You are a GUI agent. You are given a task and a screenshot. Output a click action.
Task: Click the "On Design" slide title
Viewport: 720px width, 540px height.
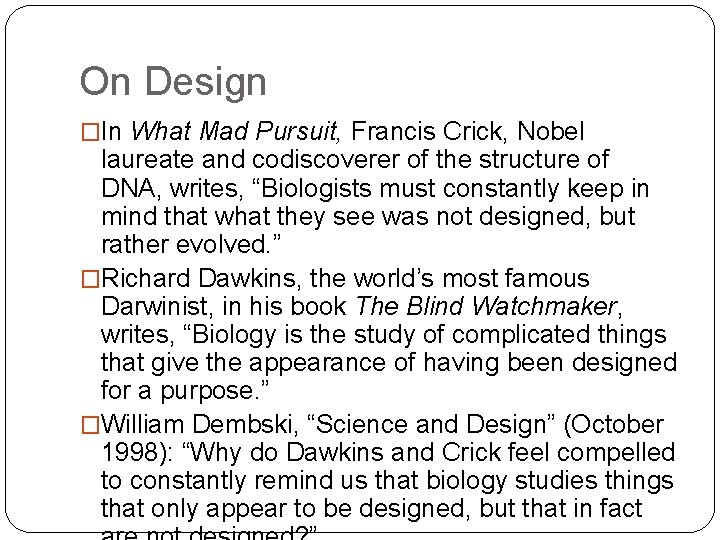(172, 82)
